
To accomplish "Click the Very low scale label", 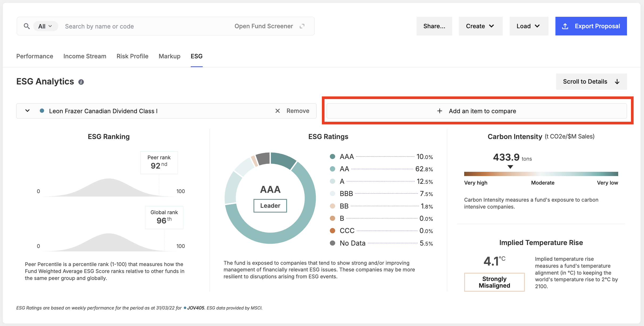I will pos(607,183).
